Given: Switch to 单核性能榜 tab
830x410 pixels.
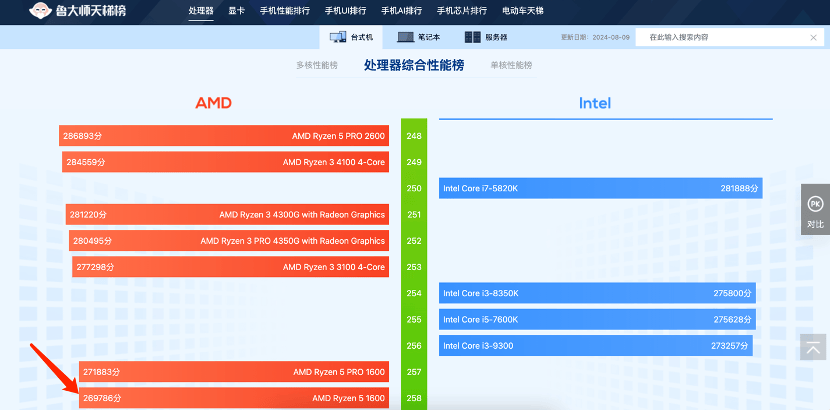Looking at the screenshot, I should pos(511,65).
